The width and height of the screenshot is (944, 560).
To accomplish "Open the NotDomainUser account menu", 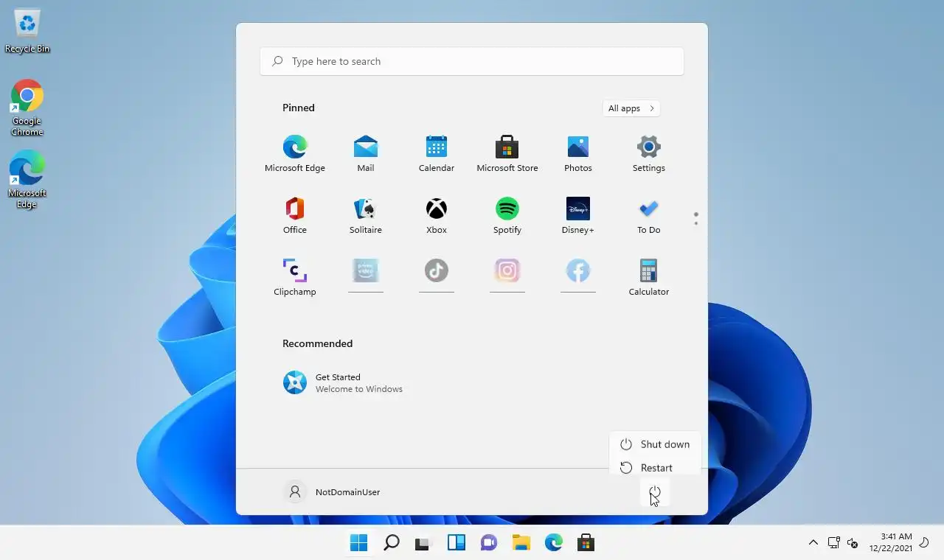I will [333, 492].
